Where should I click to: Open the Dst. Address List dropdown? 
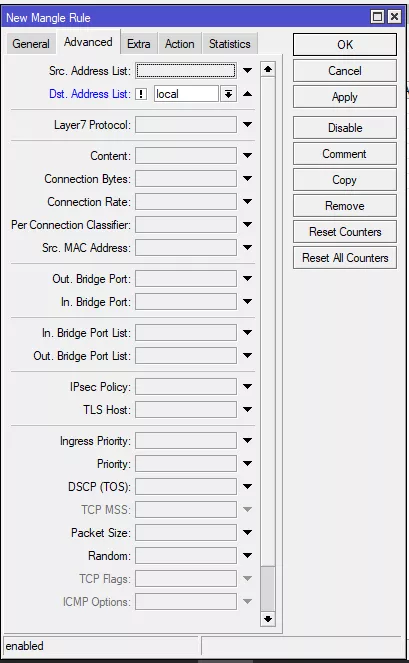pos(228,94)
